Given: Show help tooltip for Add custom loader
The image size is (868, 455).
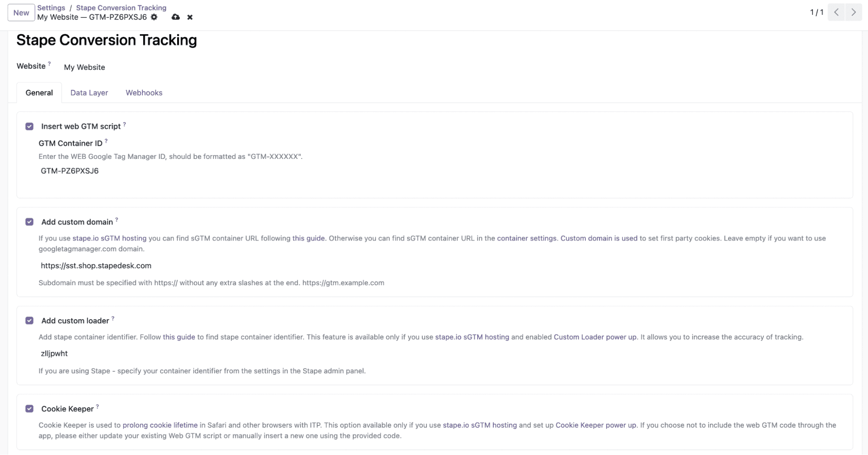Looking at the screenshot, I should pyautogui.click(x=113, y=318).
